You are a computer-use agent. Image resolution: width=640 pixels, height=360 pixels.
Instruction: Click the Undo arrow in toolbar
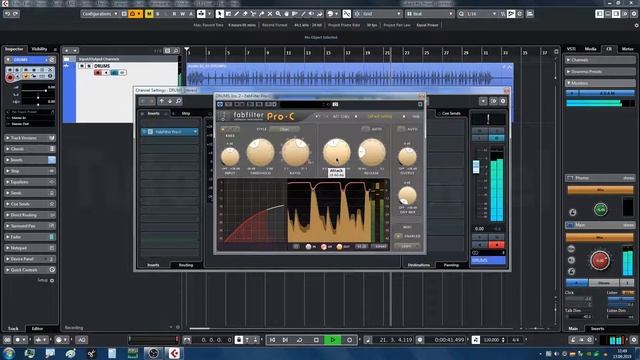(x=7, y=14)
